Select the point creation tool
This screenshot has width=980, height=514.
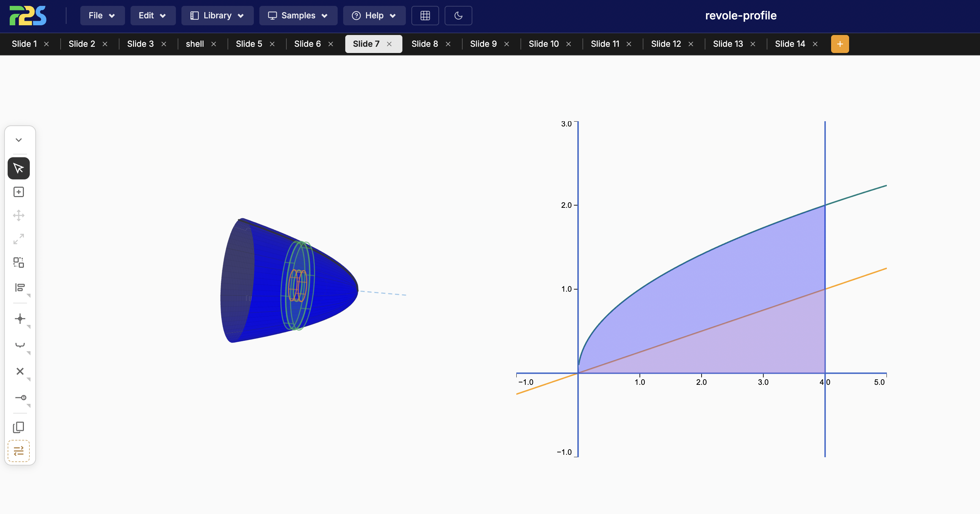[20, 318]
